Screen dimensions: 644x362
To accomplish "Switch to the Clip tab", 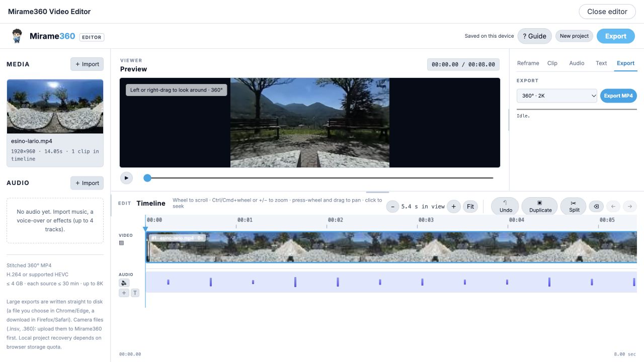I will [x=552, y=63].
